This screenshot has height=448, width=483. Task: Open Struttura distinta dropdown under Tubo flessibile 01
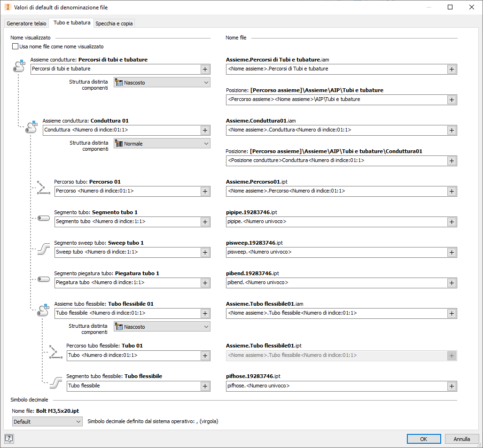coord(162,327)
